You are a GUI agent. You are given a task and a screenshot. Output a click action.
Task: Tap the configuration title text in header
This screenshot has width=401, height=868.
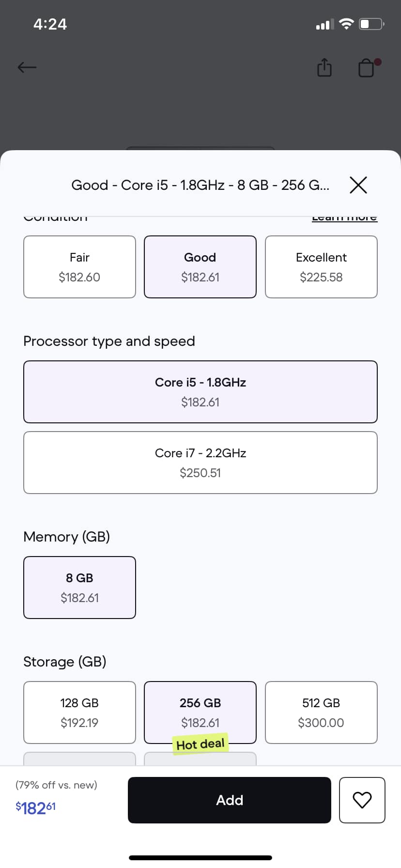click(x=200, y=185)
